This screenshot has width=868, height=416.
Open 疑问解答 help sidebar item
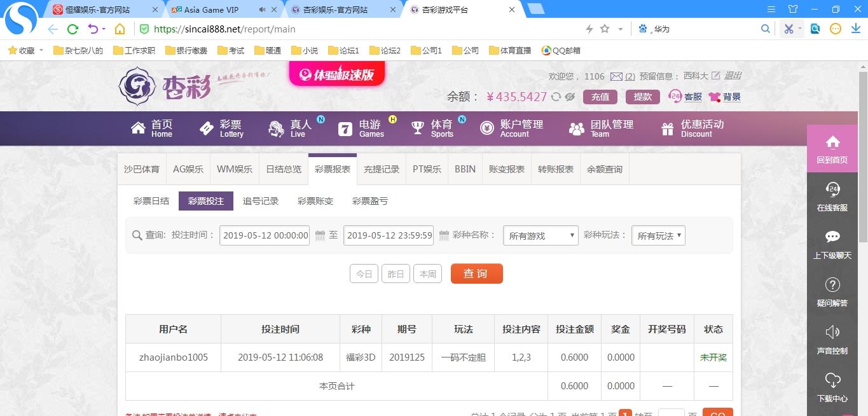[x=832, y=292]
